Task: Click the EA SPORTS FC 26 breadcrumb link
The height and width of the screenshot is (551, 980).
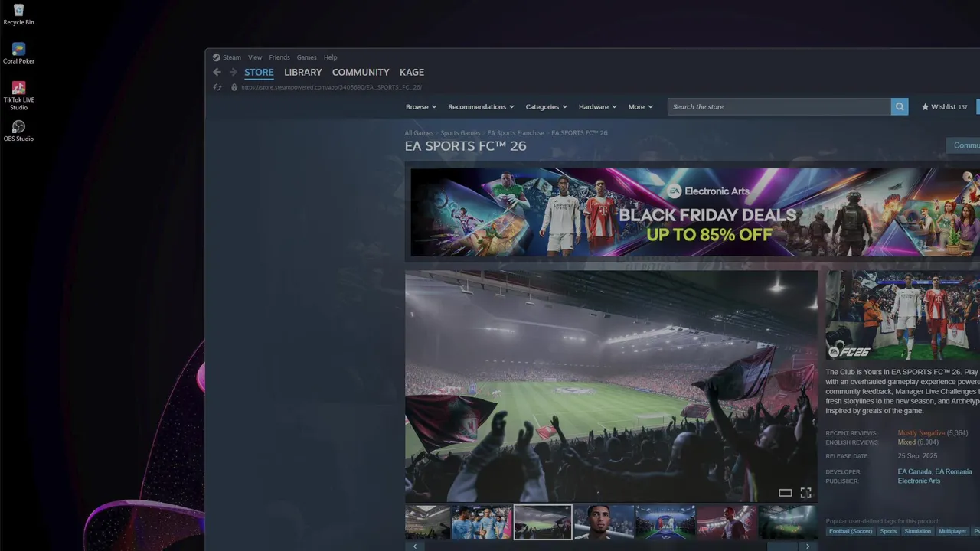Action: 580,133
